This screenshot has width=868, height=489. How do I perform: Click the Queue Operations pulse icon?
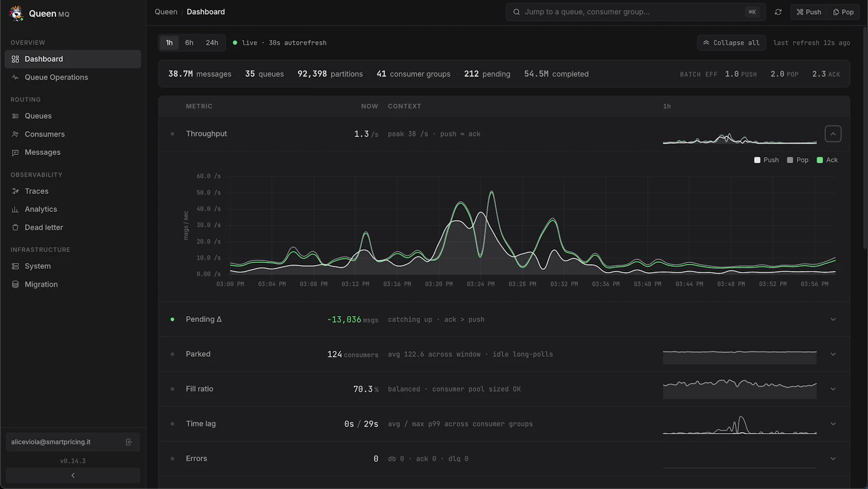pyautogui.click(x=15, y=78)
